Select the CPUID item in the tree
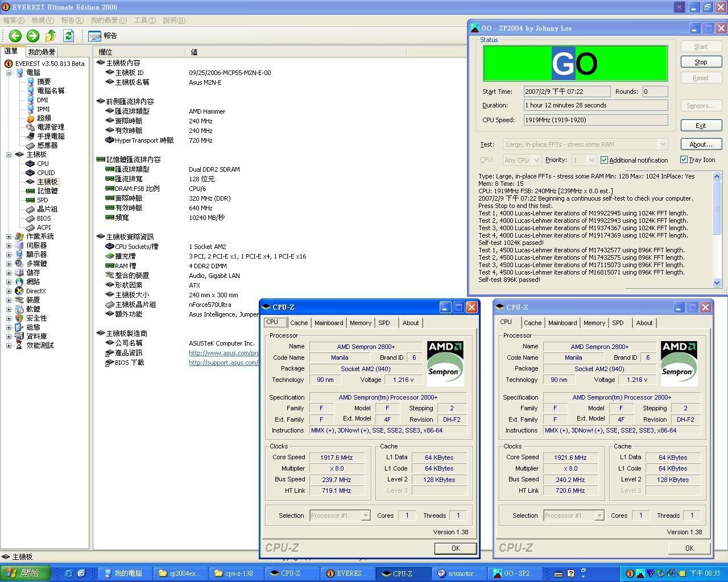Screen dimensions: 728x582 [45, 173]
